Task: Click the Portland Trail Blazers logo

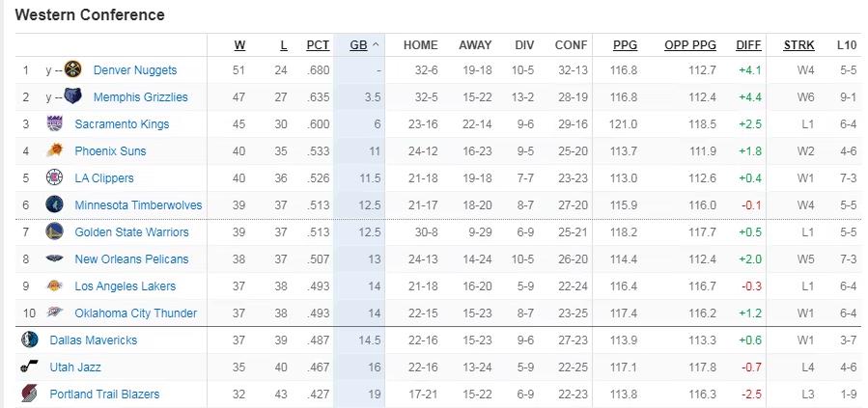Action: coord(29,394)
